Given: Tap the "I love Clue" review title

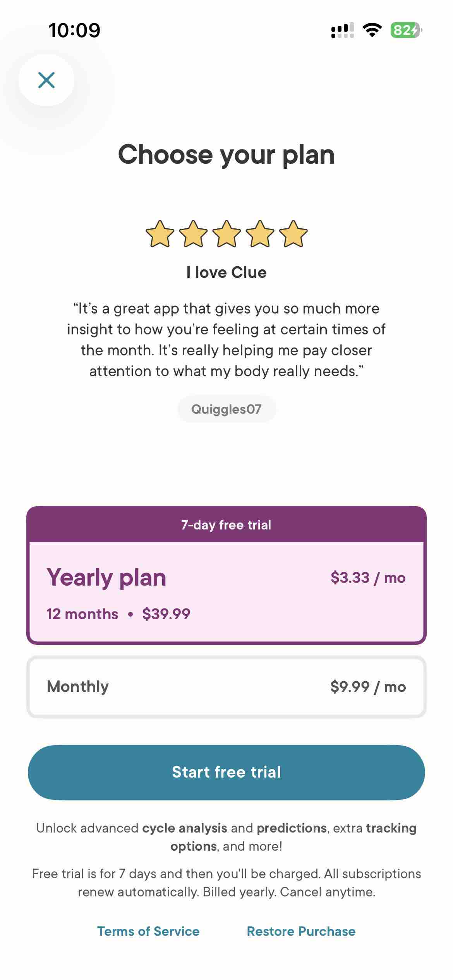Looking at the screenshot, I should click(226, 272).
